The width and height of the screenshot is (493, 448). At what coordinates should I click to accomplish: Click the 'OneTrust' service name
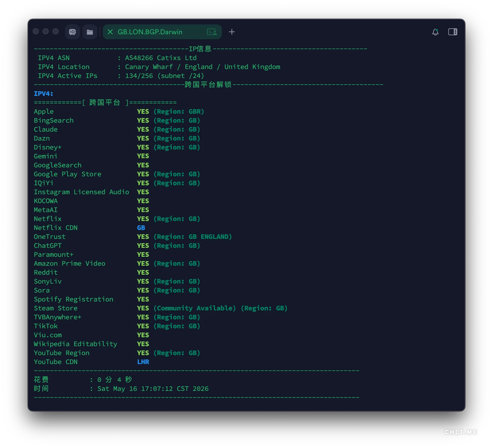[50, 237]
